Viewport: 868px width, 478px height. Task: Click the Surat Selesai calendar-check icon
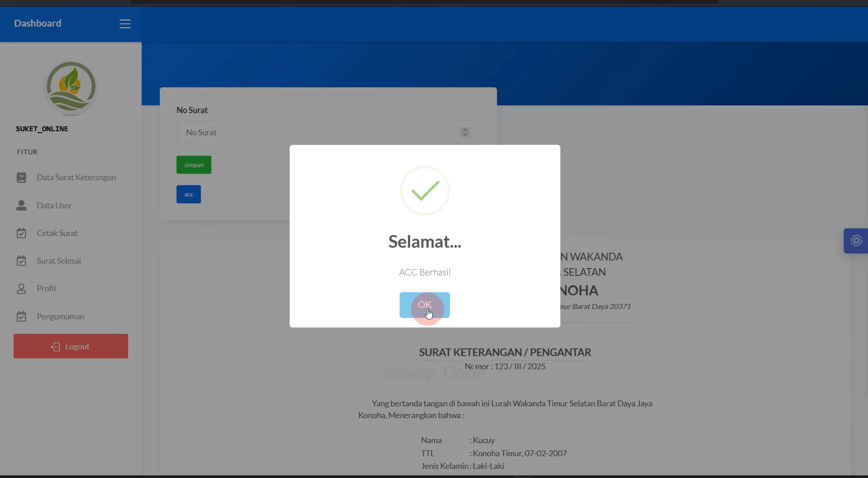[x=21, y=261]
